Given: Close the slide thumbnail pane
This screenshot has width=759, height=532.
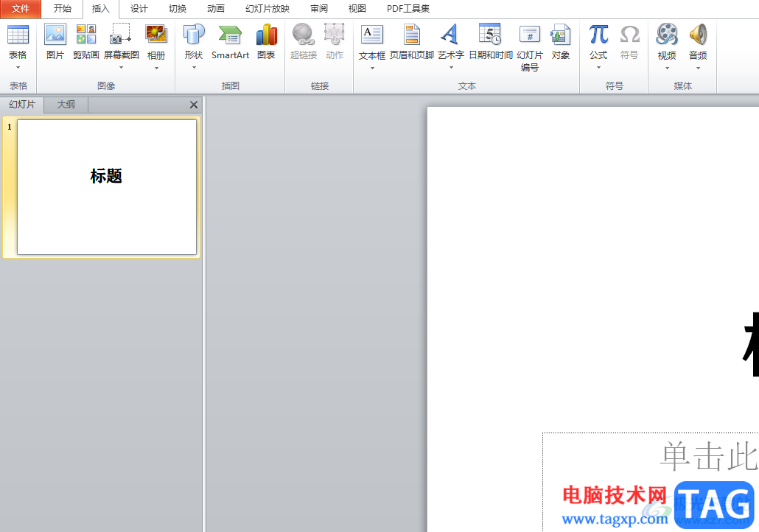Looking at the screenshot, I should (x=194, y=105).
